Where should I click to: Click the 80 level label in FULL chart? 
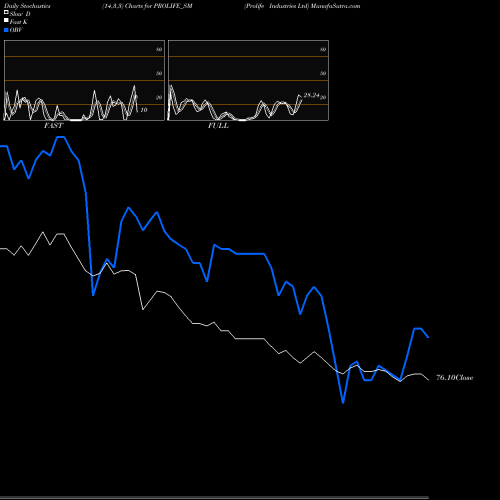pos(323,49)
